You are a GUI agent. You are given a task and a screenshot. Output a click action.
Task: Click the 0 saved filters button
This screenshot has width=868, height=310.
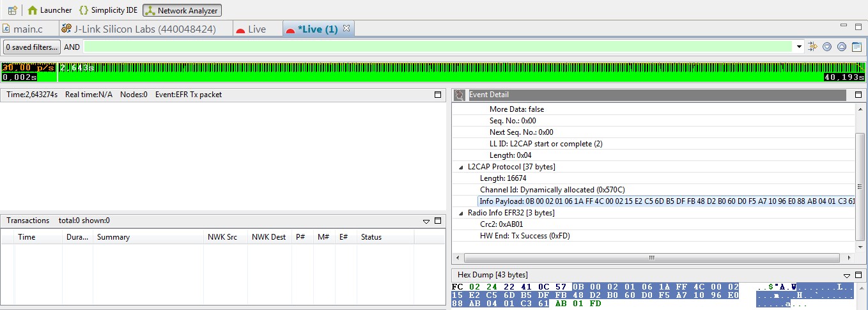tap(31, 47)
